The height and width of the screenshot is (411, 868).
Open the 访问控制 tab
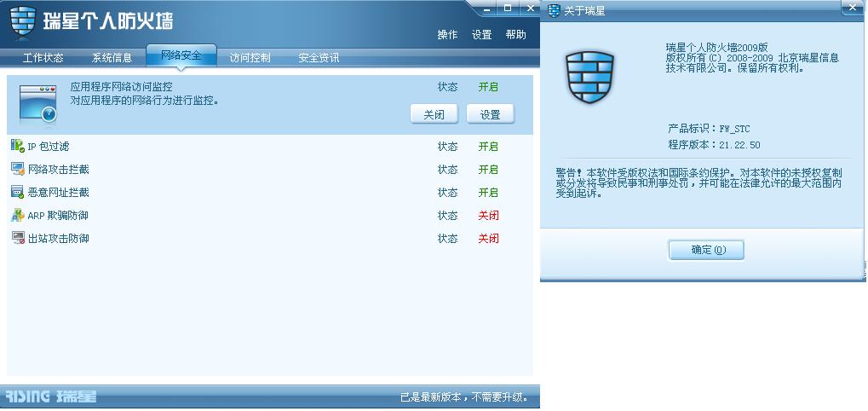click(250, 58)
